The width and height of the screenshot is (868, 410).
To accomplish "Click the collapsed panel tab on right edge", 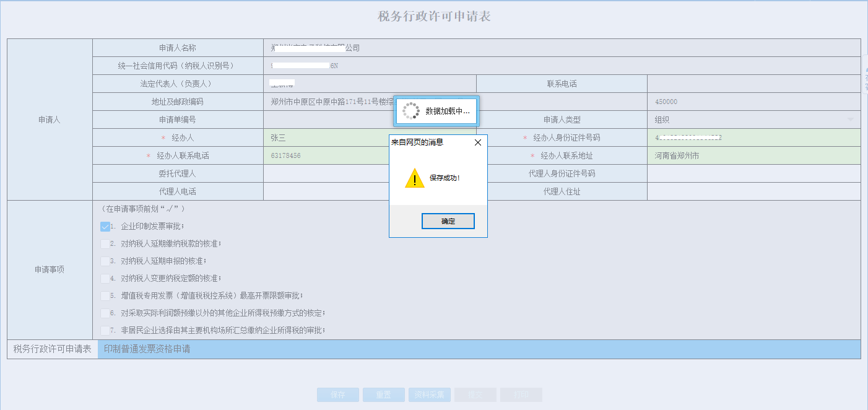I will click(x=864, y=81).
